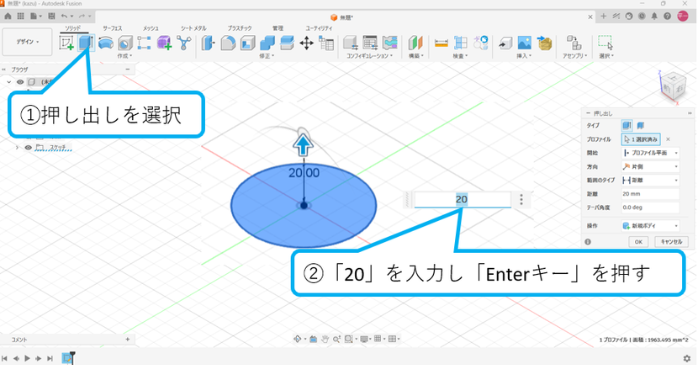Screen dimensions: 698x365
Task: Open the 範囲のタイプ extent type dropdown
Action: [650, 180]
